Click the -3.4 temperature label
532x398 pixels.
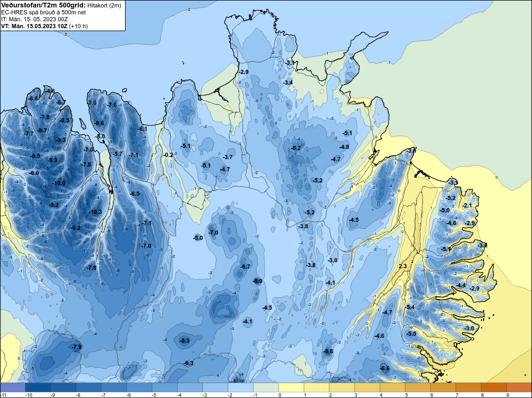click(288, 82)
